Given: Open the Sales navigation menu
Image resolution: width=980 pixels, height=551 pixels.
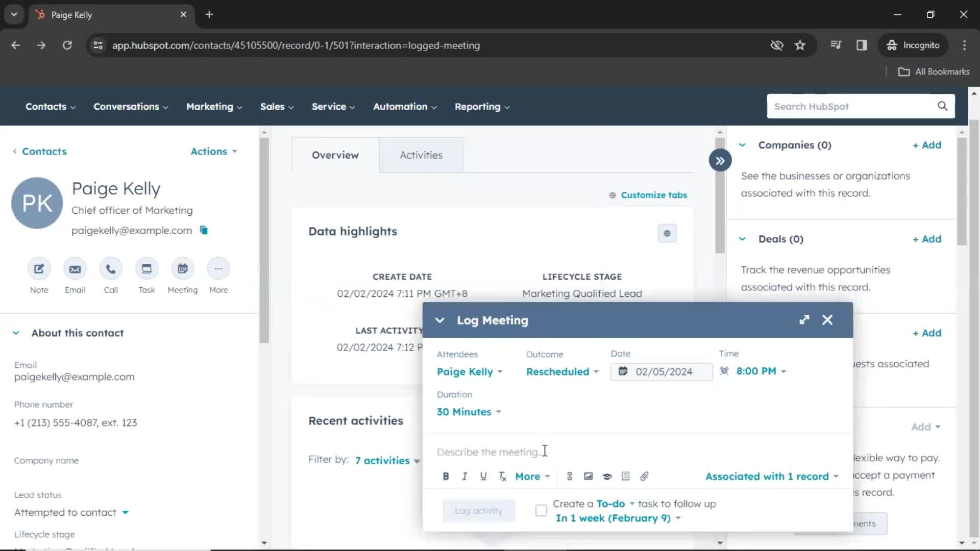Looking at the screenshot, I should pos(277,107).
